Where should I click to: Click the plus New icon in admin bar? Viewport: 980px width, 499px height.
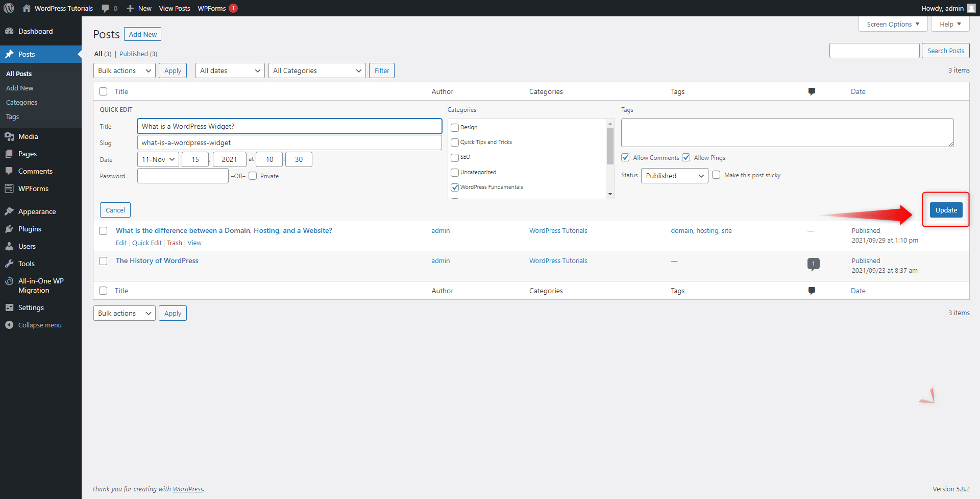click(x=130, y=8)
